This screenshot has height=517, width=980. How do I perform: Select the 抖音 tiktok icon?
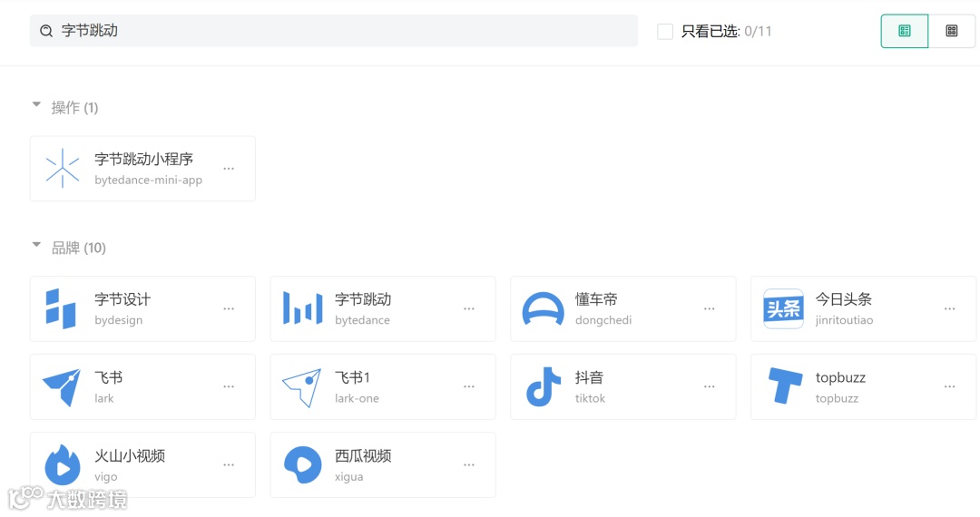[544, 387]
